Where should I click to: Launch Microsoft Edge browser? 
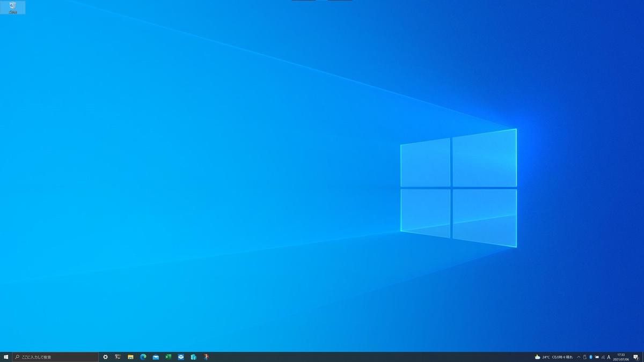click(x=143, y=357)
